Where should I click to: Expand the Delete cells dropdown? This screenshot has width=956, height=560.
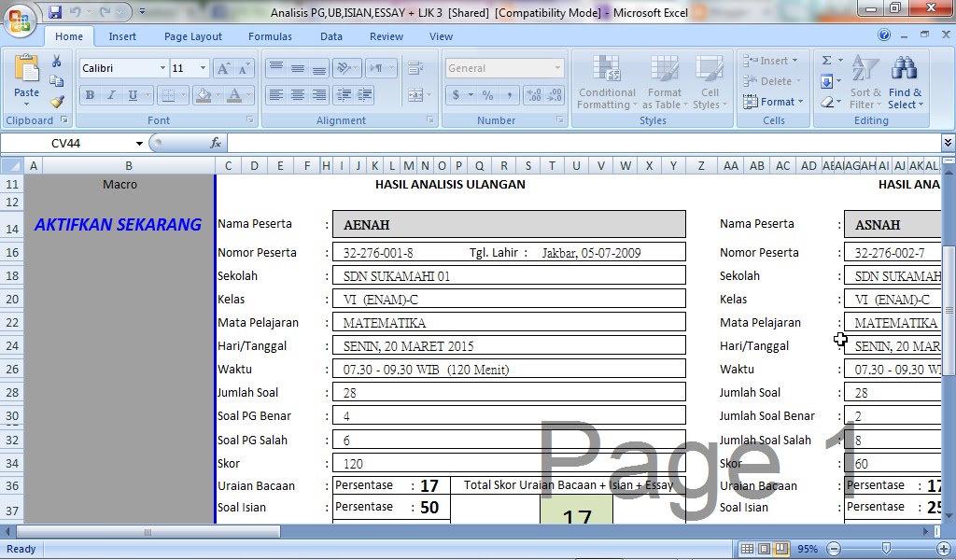pos(799,81)
